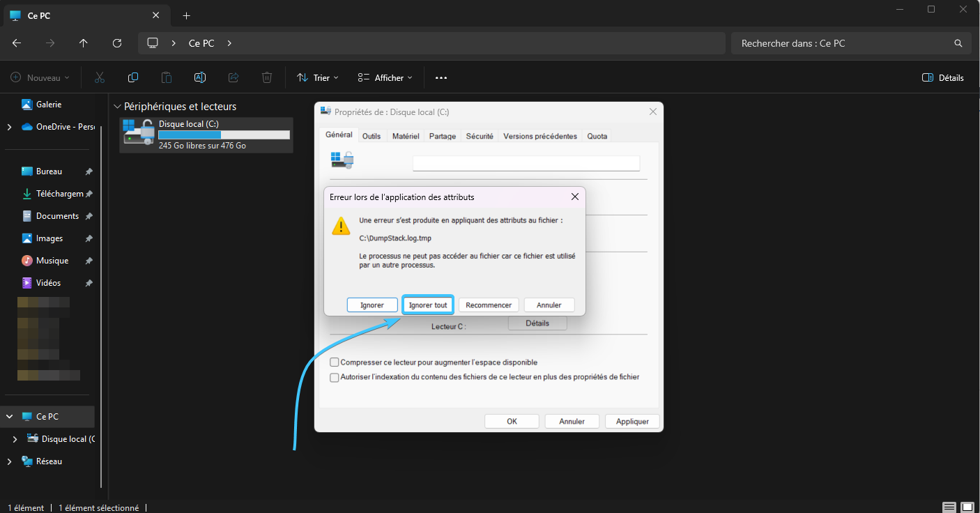Click the Recommencer button
This screenshot has width=980, height=513.
489,305
